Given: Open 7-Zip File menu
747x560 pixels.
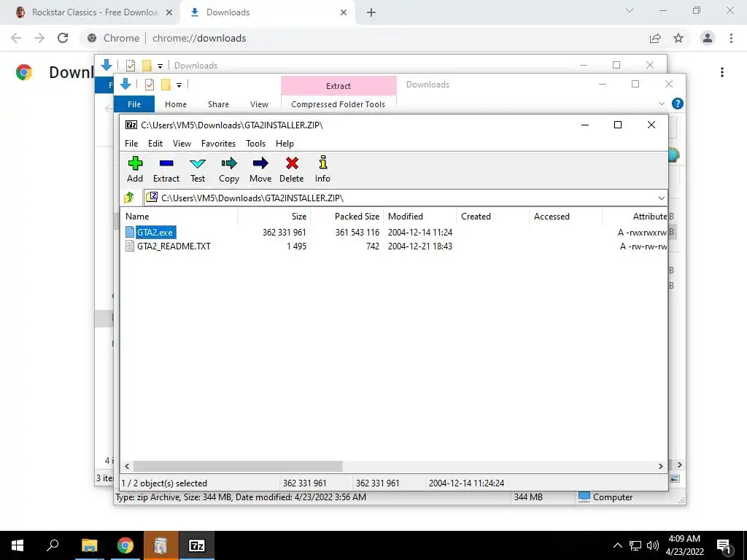Looking at the screenshot, I should pyautogui.click(x=131, y=144).
